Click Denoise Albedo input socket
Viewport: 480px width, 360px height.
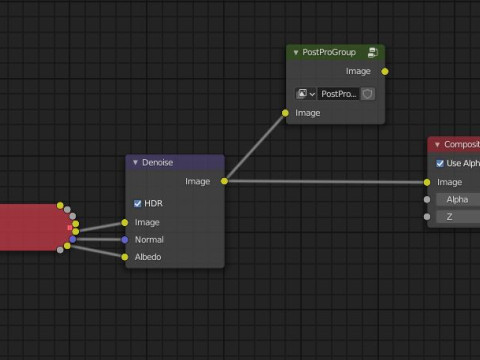(125, 257)
